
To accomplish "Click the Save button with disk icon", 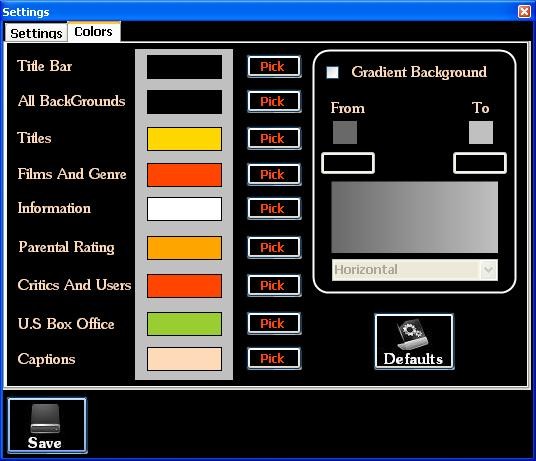I will (x=47, y=425).
